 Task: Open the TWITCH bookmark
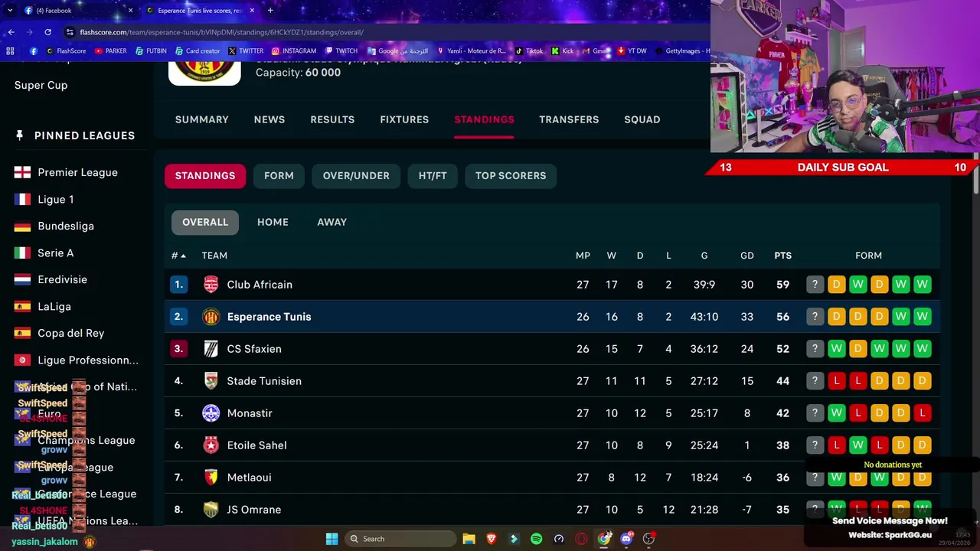click(x=341, y=51)
